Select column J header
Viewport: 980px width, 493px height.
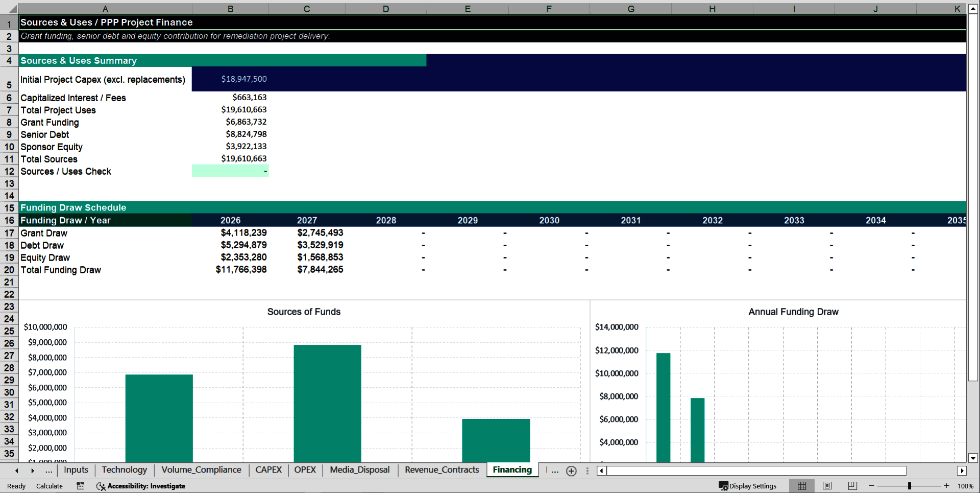(876, 9)
